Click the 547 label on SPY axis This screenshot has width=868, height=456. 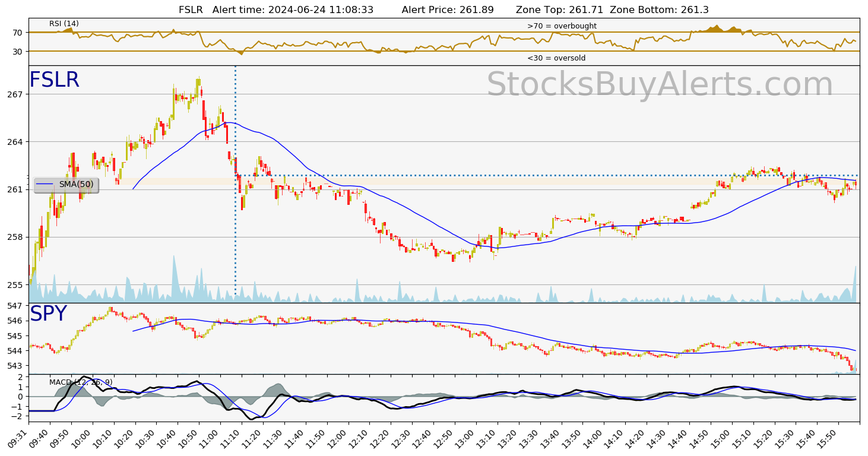pos(15,306)
